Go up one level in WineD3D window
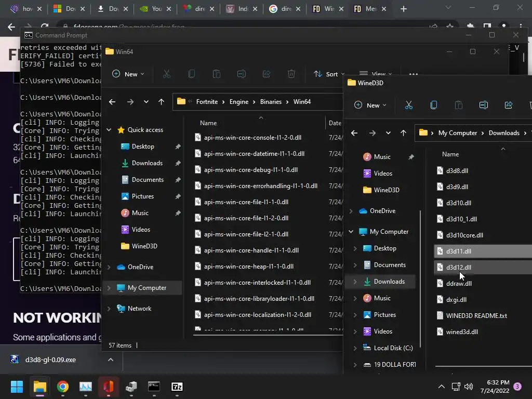532x399 pixels. (x=403, y=133)
